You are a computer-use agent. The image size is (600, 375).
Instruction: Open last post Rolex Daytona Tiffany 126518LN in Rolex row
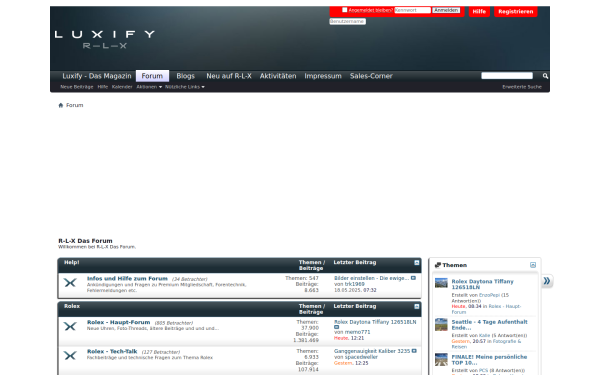[375, 322]
